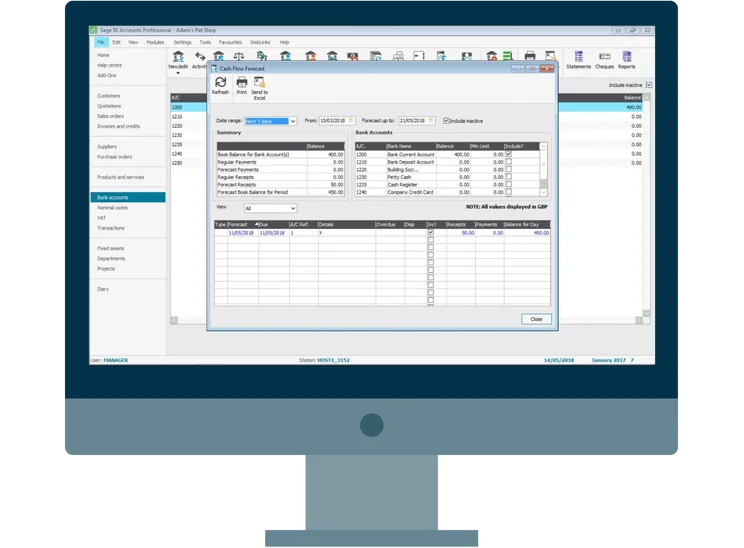744x548 pixels.
Task: Check Include for Petty Cash 1230
Action: tap(509, 177)
